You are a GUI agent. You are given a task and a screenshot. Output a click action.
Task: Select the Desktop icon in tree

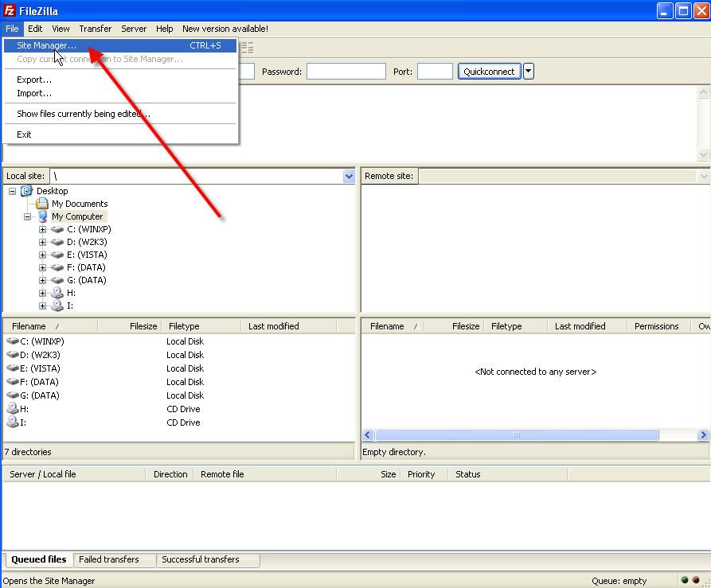coord(27,191)
